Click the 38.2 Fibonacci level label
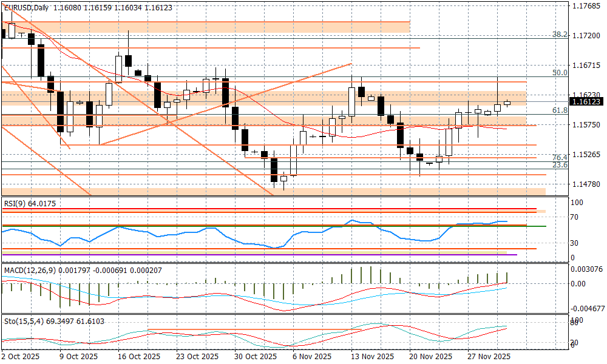The image size is (607, 364). (559, 35)
